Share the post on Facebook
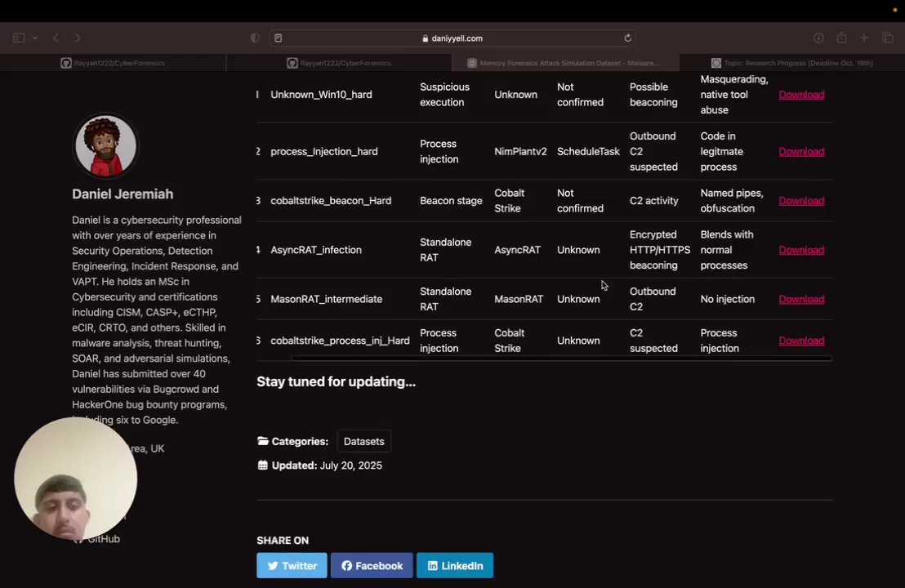This screenshot has width=905, height=588. 372,565
